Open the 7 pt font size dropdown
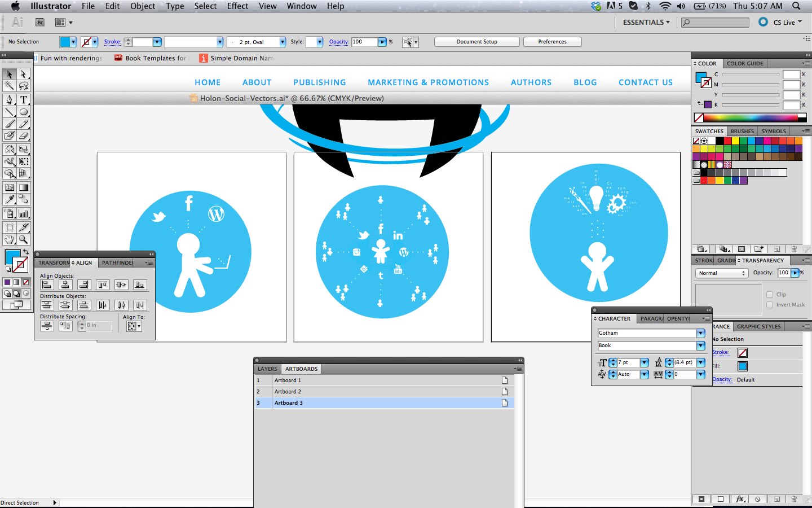The width and height of the screenshot is (812, 508). click(644, 362)
